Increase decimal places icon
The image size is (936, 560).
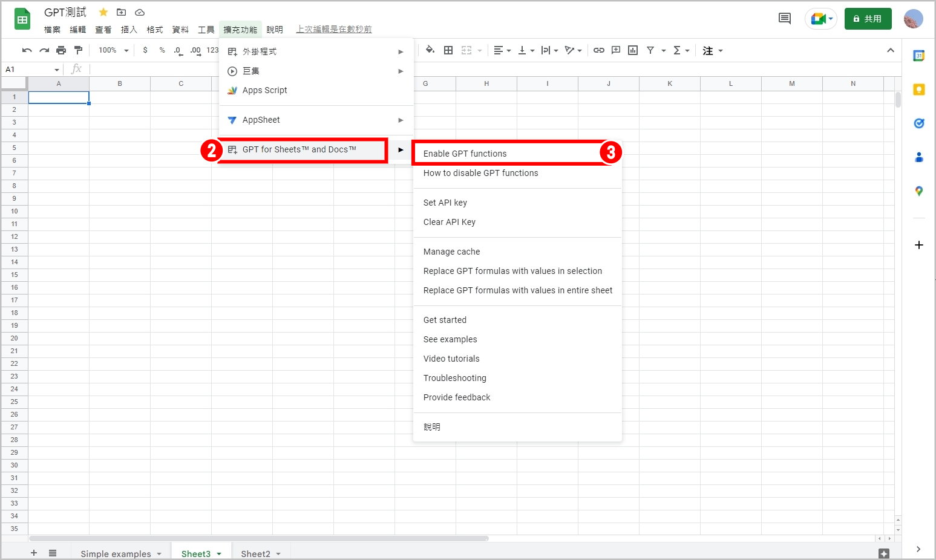click(x=195, y=50)
